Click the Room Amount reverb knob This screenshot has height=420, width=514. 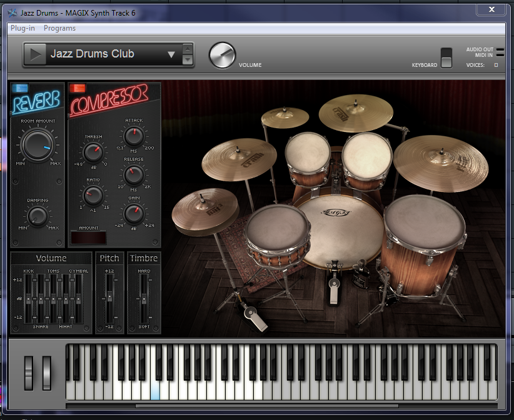[38, 145]
